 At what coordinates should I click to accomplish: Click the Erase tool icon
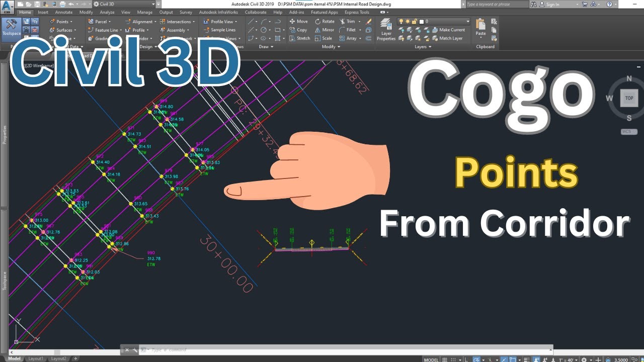(369, 22)
